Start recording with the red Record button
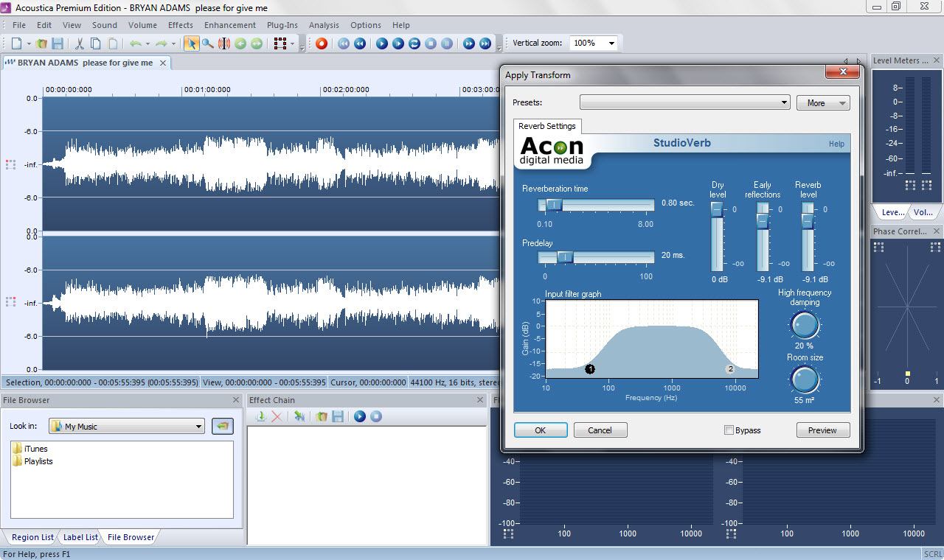 click(322, 43)
